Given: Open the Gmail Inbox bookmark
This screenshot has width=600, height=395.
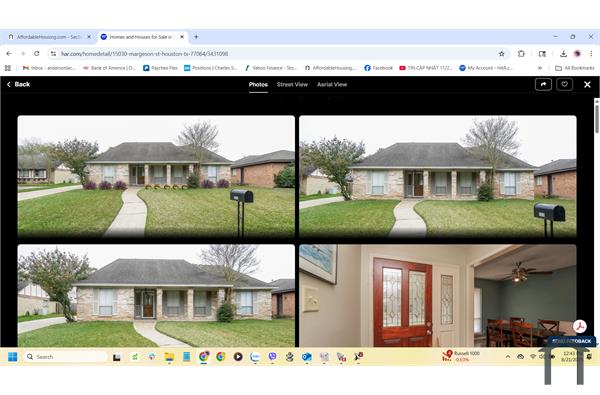Looking at the screenshot, I should tap(49, 68).
